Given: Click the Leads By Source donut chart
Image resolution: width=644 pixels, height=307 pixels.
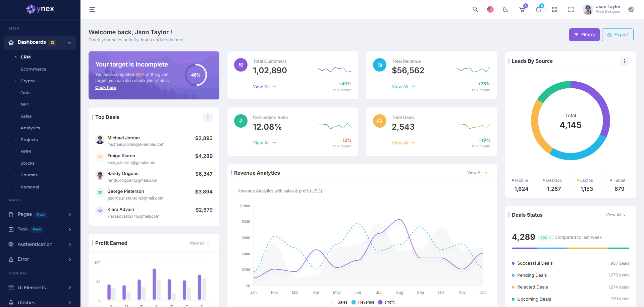Looking at the screenshot, I should [x=571, y=121].
